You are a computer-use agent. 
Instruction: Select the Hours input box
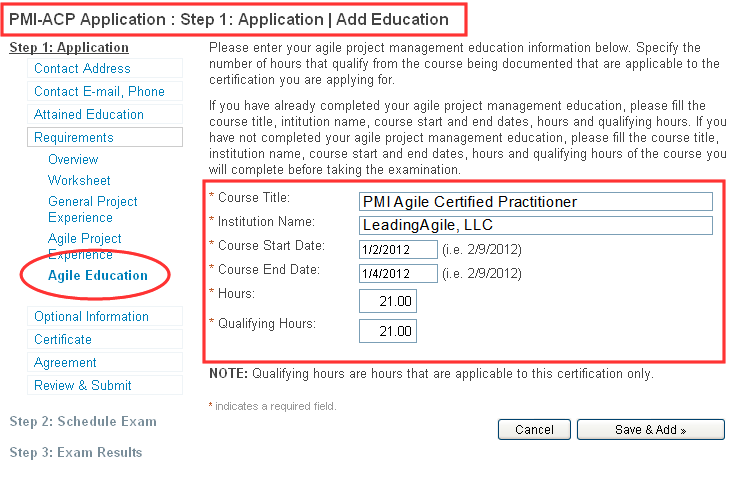[x=388, y=301]
